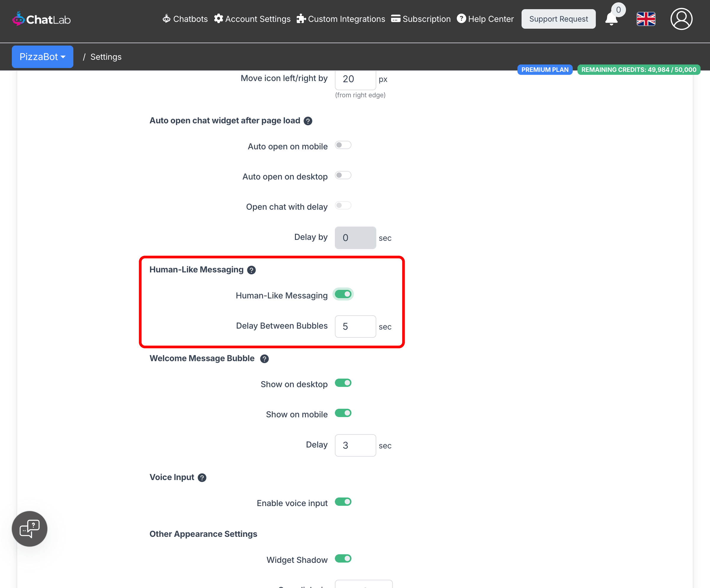Screen dimensions: 710x588
Task: Click the Delay Between Bubbles field
Action: point(355,327)
